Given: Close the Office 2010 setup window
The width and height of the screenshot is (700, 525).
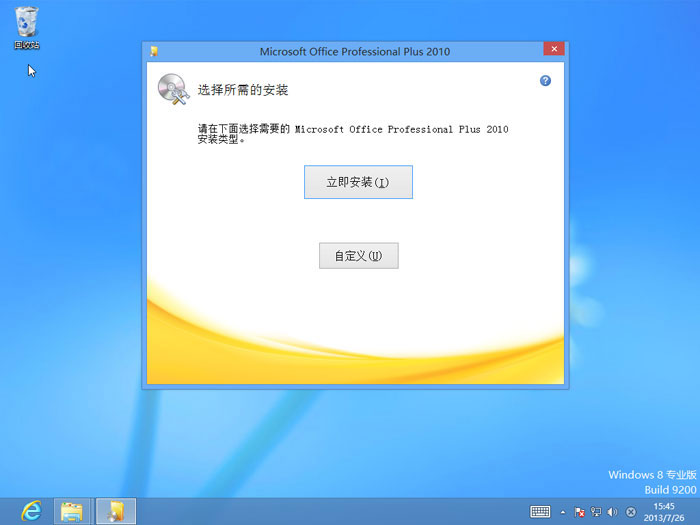Looking at the screenshot, I should 553,50.
